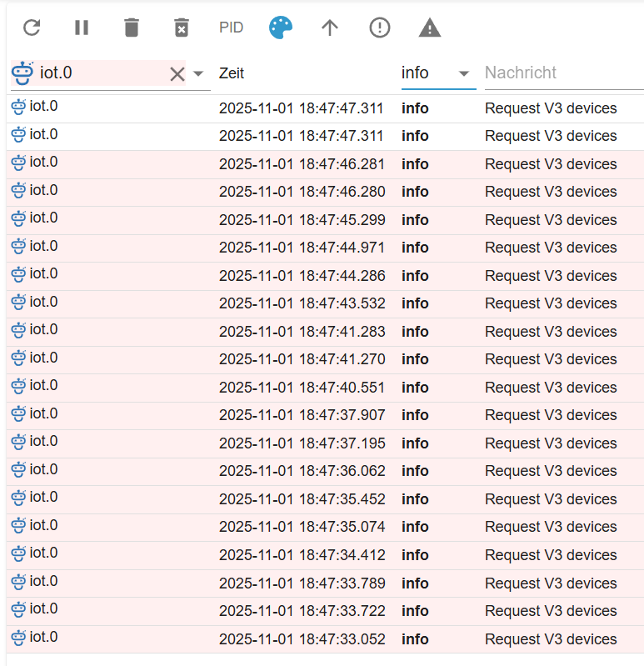Click the upward arrow sort icon
644x666 pixels.
pyautogui.click(x=330, y=28)
